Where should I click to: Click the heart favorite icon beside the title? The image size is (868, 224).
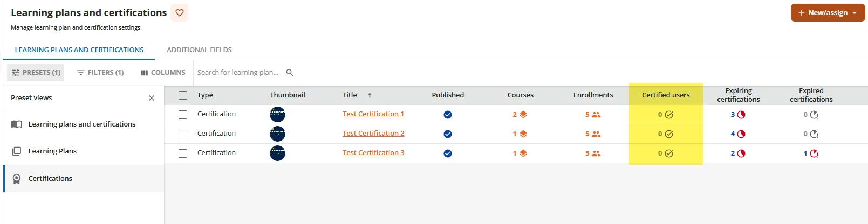coord(180,12)
